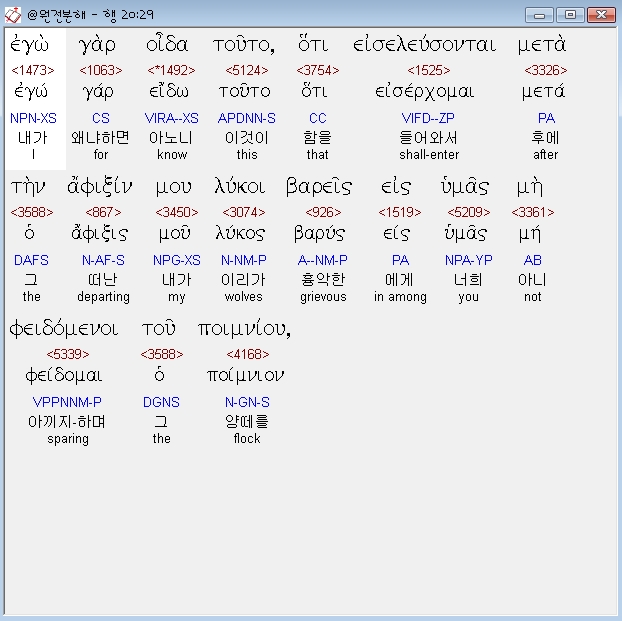Click Korean gloss 들어와서

(428, 138)
